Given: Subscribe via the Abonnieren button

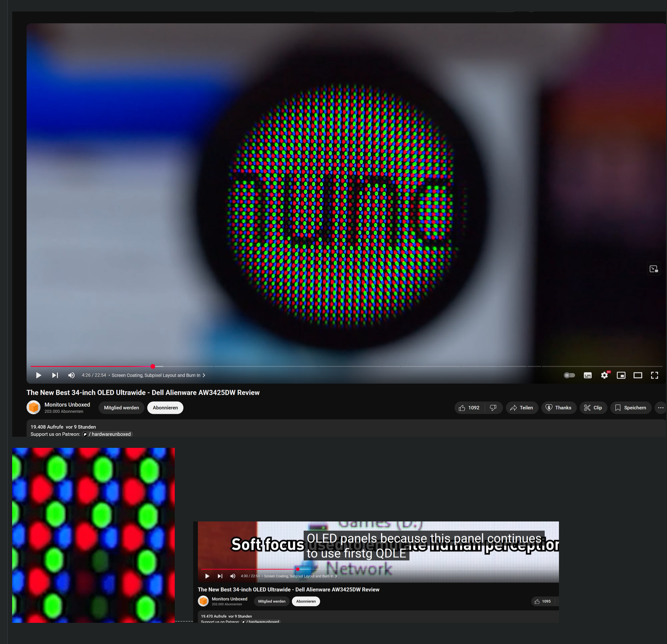Looking at the screenshot, I should [165, 408].
